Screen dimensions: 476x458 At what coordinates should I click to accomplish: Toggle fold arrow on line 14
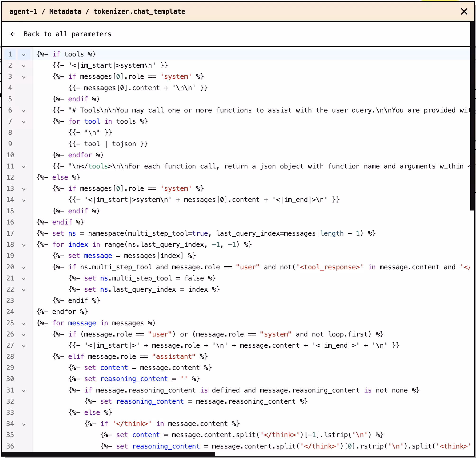(x=23, y=201)
